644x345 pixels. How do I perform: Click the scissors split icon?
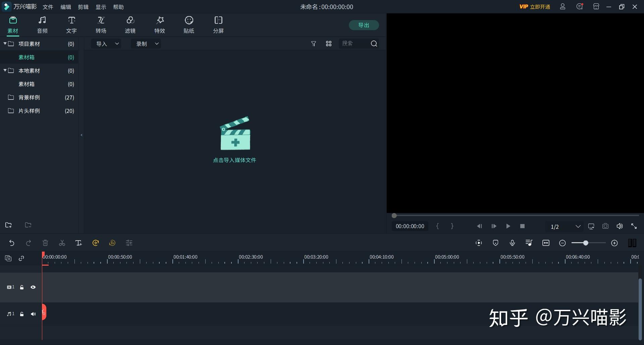[62, 243]
